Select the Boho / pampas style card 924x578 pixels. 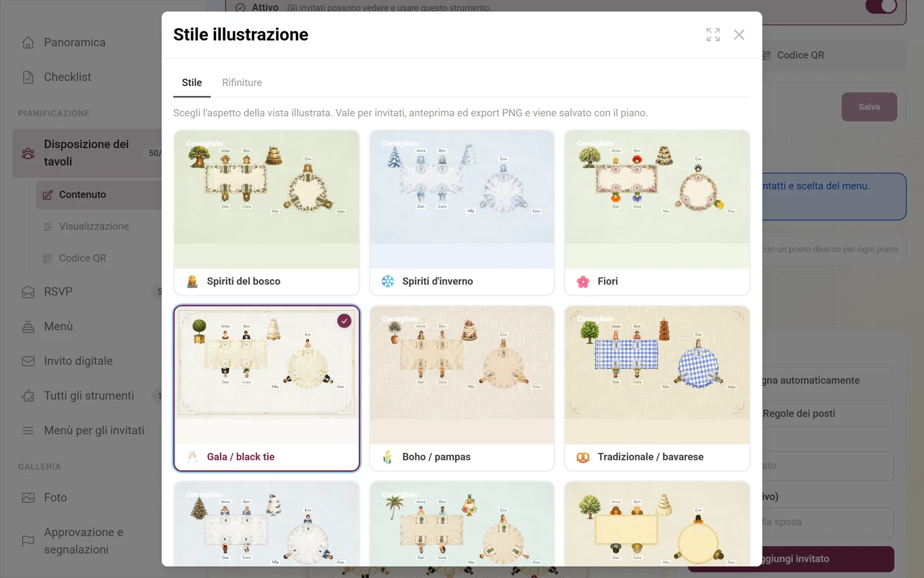click(462, 388)
